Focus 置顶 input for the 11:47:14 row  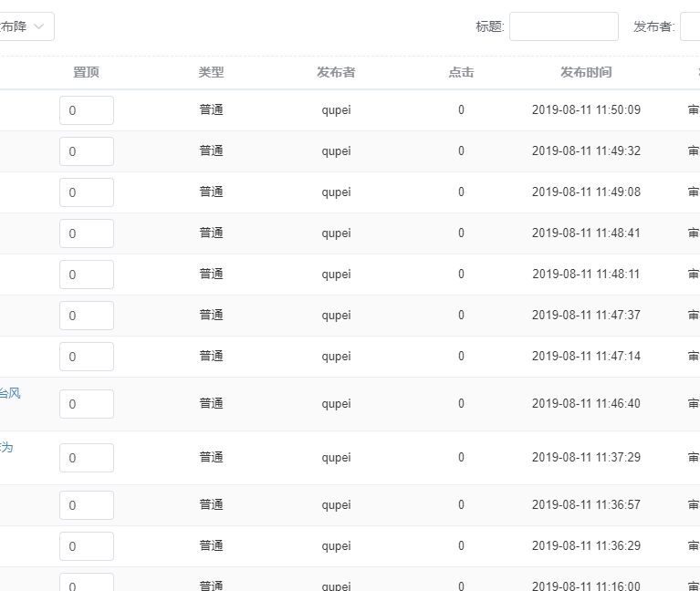pyautogui.click(x=87, y=357)
